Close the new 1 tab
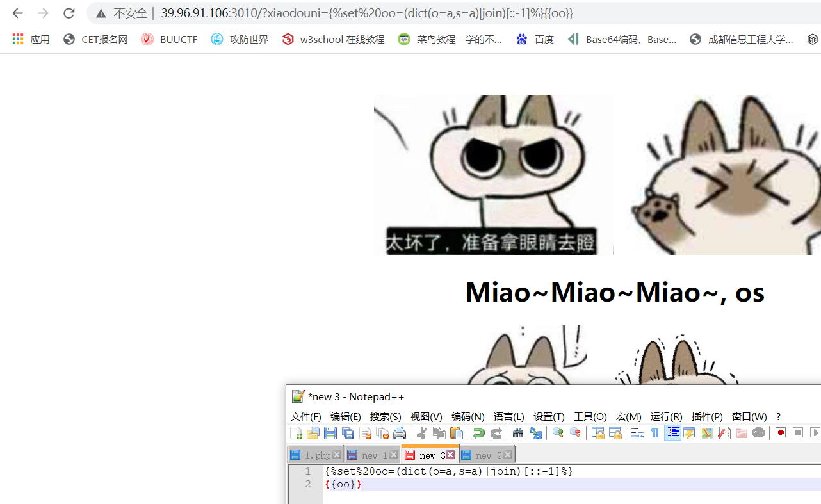This screenshot has width=821, height=504. point(393,455)
